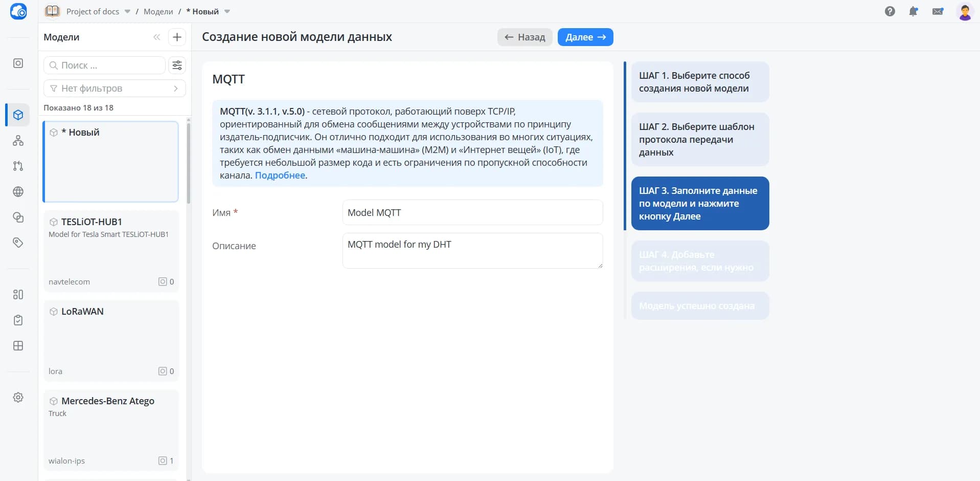980x481 pixels.
Task: Add new model with plus button
Action: (x=177, y=37)
